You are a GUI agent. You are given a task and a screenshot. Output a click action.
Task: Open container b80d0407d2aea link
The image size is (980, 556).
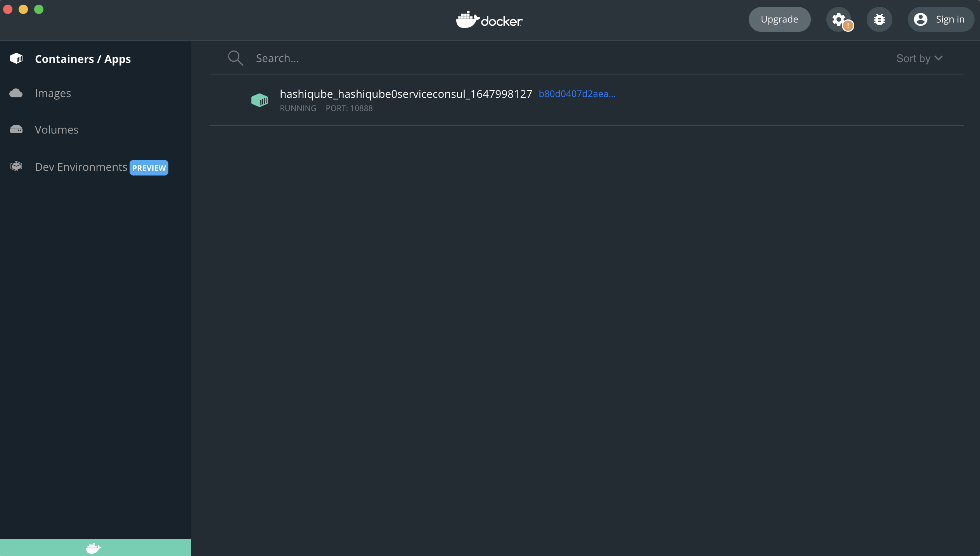tap(577, 93)
